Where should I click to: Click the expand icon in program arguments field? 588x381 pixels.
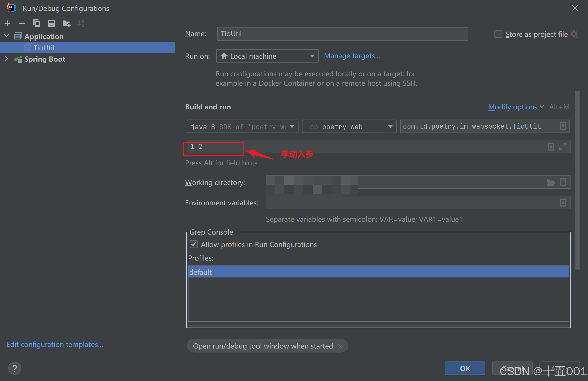(x=562, y=147)
